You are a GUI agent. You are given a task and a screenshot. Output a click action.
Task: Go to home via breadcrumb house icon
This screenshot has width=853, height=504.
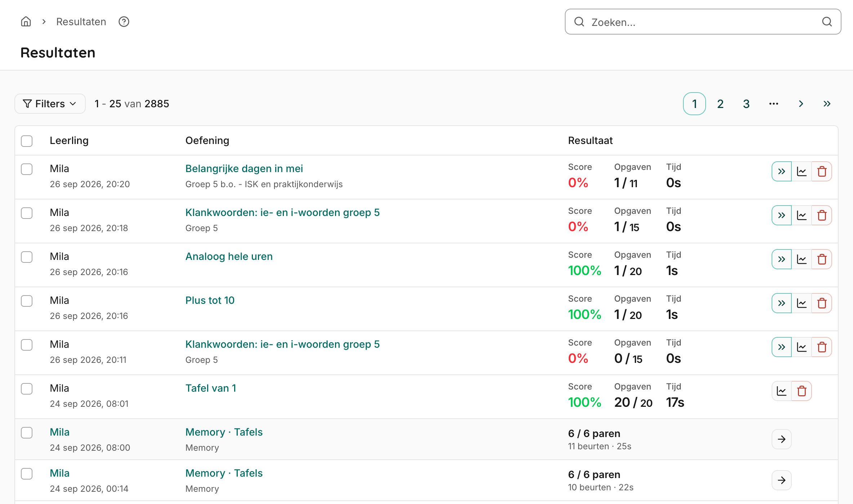pyautogui.click(x=26, y=22)
